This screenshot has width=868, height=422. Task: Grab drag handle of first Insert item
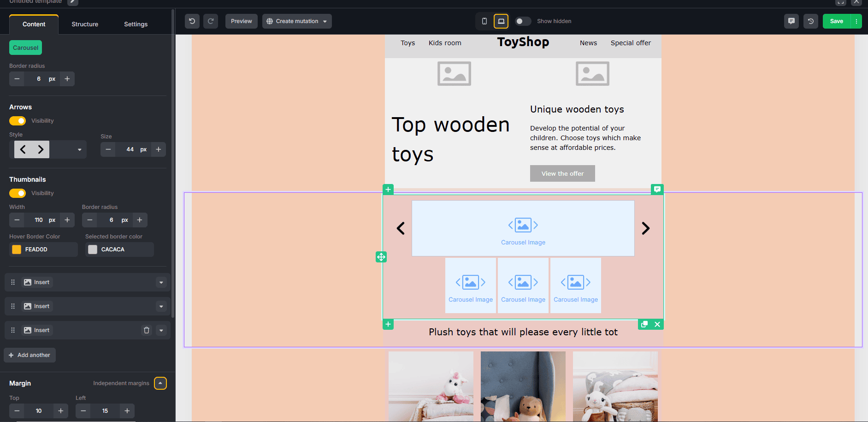coord(13,282)
